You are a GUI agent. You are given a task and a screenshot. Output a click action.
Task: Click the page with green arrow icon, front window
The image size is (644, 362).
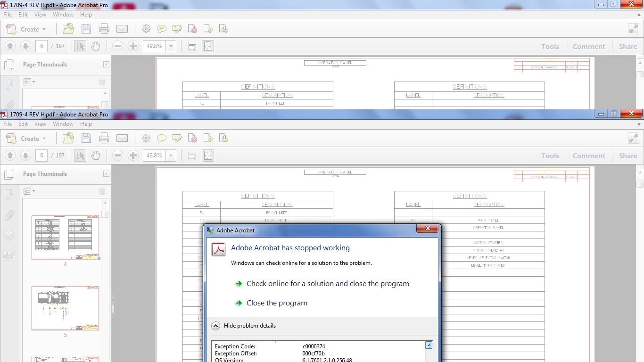(x=224, y=139)
